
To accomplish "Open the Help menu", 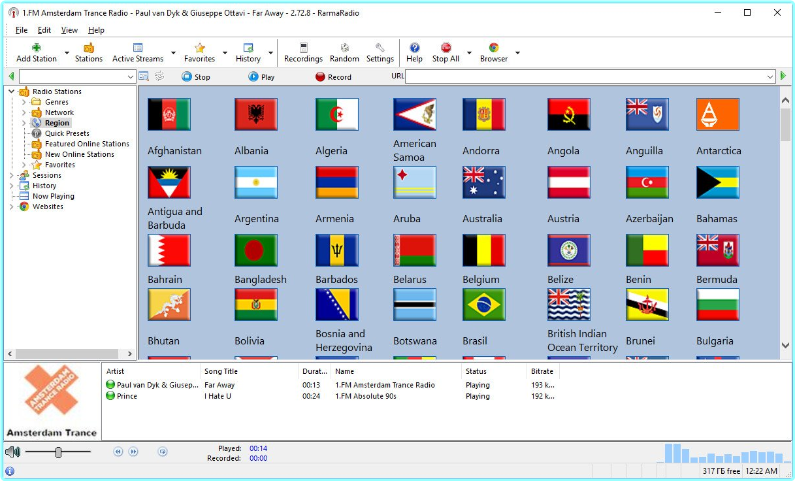I will pos(96,30).
